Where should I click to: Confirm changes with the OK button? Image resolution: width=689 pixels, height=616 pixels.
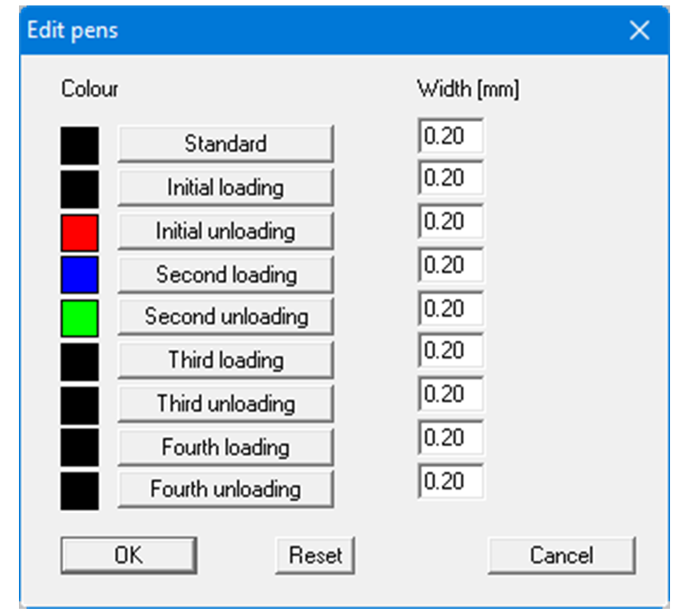coord(127,555)
